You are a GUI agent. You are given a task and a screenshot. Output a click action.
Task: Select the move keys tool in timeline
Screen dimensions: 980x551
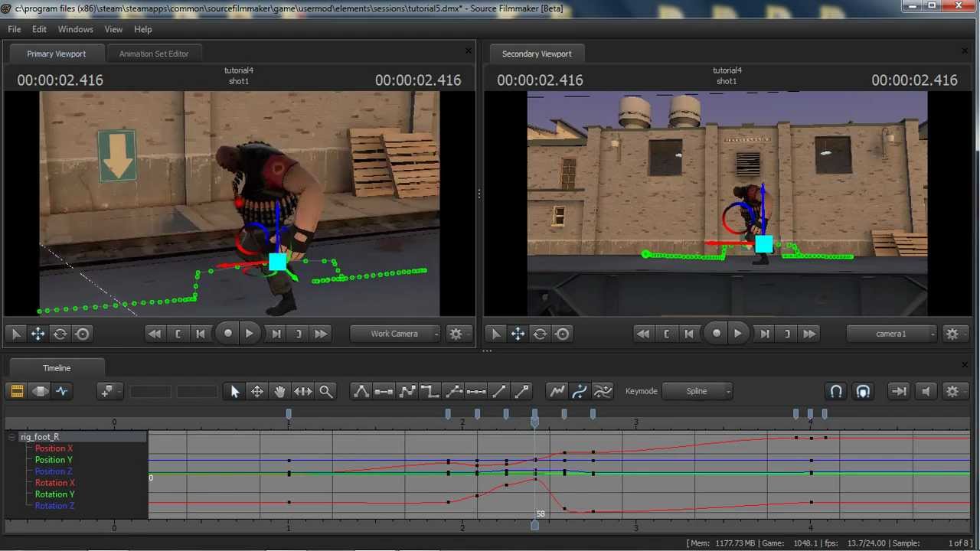click(x=257, y=391)
